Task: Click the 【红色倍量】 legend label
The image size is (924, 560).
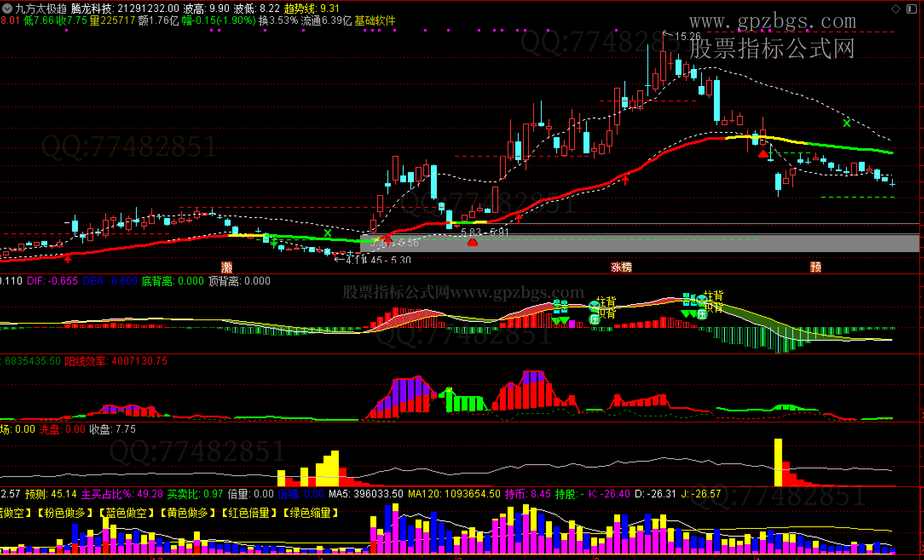Action: (x=249, y=513)
